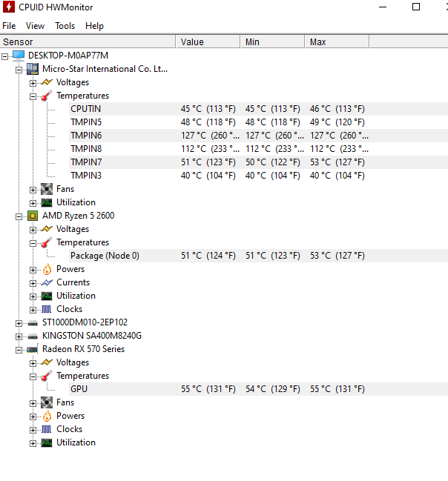Click TMPIN7 min value 50 °C (122 °F)
The width and height of the screenshot is (448, 481).
pos(273,162)
